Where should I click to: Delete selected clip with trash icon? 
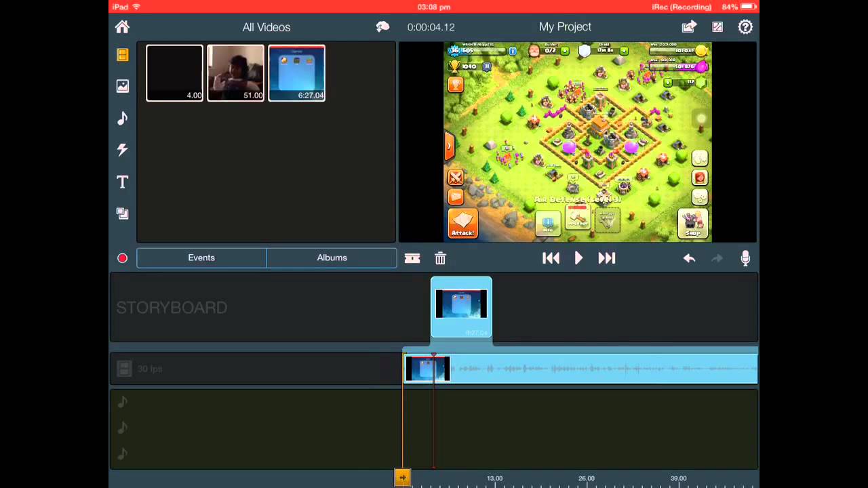coord(440,258)
